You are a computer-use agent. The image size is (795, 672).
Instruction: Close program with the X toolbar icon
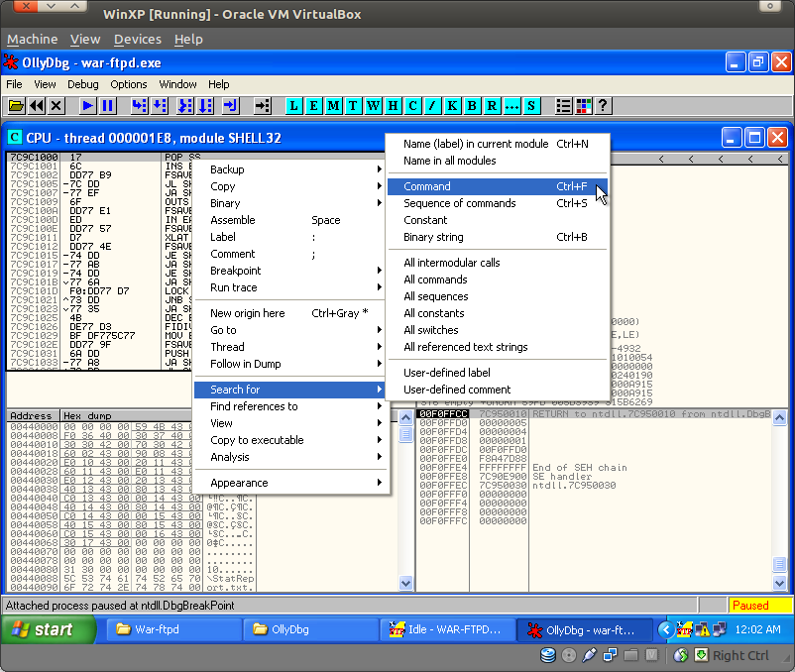pos(57,106)
